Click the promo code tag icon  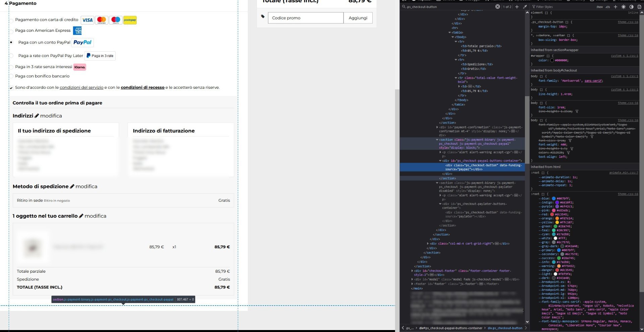point(263,16)
